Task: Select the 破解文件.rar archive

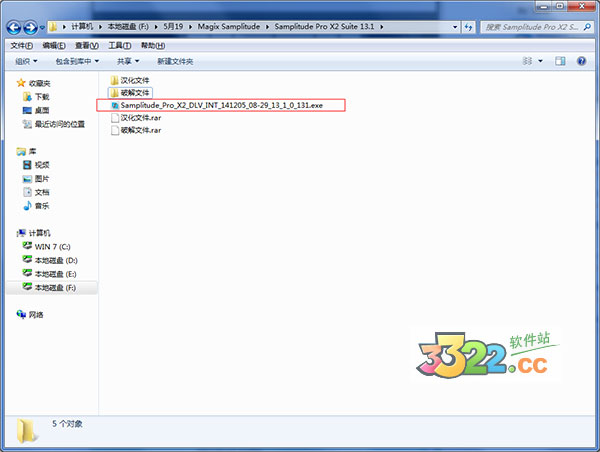Action: pos(141,130)
